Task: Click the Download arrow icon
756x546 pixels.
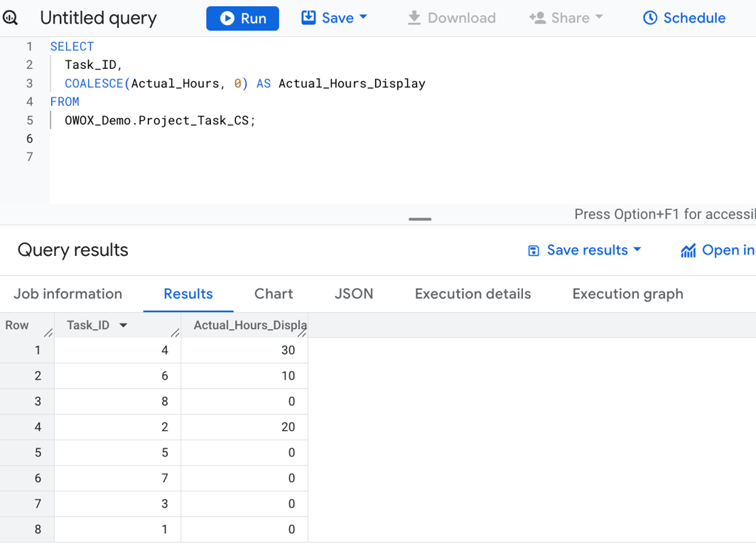Action: tap(414, 18)
